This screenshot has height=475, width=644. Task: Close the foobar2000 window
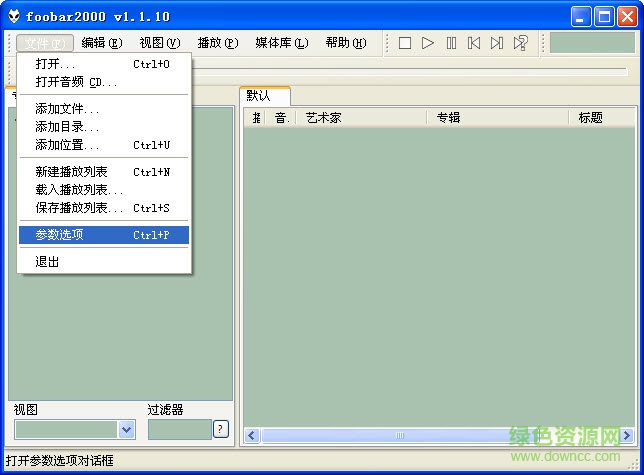point(628,17)
